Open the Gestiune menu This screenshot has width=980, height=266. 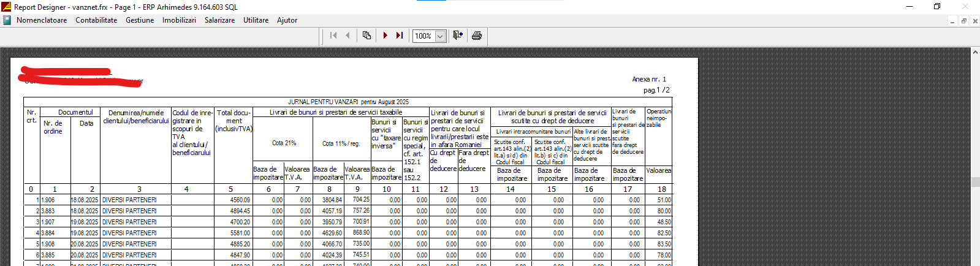pyautogui.click(x=140, y=20)
